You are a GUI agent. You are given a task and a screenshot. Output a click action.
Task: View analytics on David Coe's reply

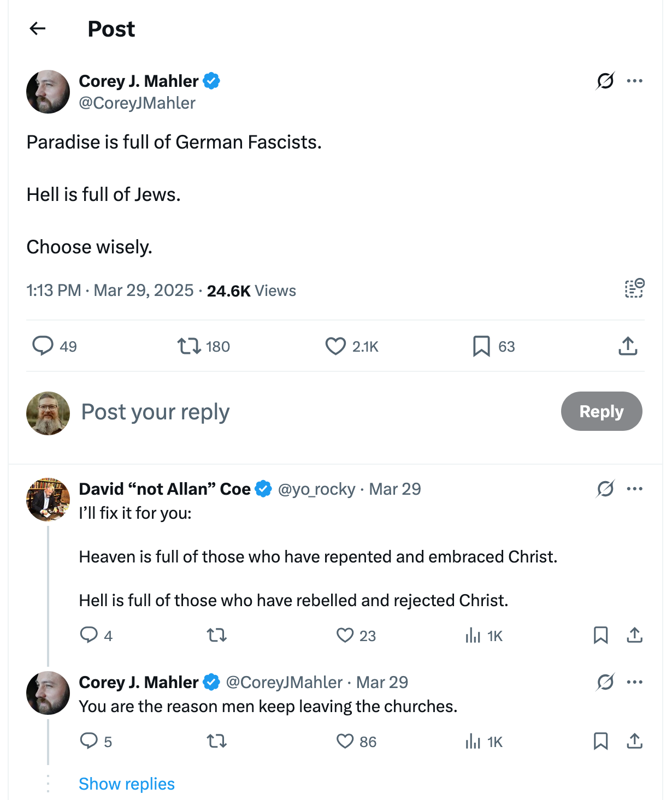473,635
